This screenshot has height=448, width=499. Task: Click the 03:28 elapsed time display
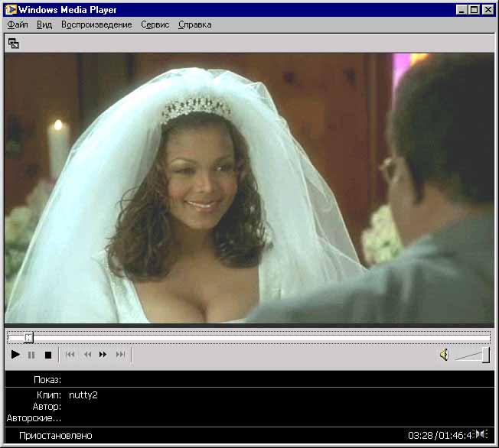(x=421, y=435)
